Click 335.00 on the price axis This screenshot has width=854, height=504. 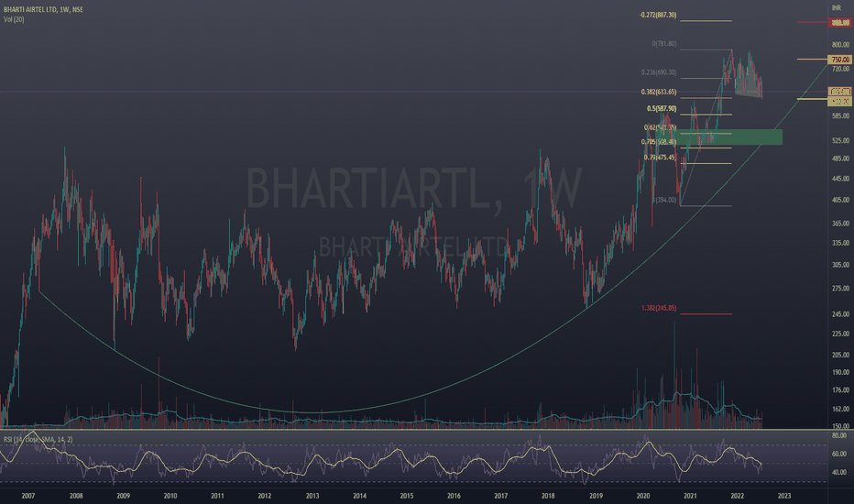(840, 243)
